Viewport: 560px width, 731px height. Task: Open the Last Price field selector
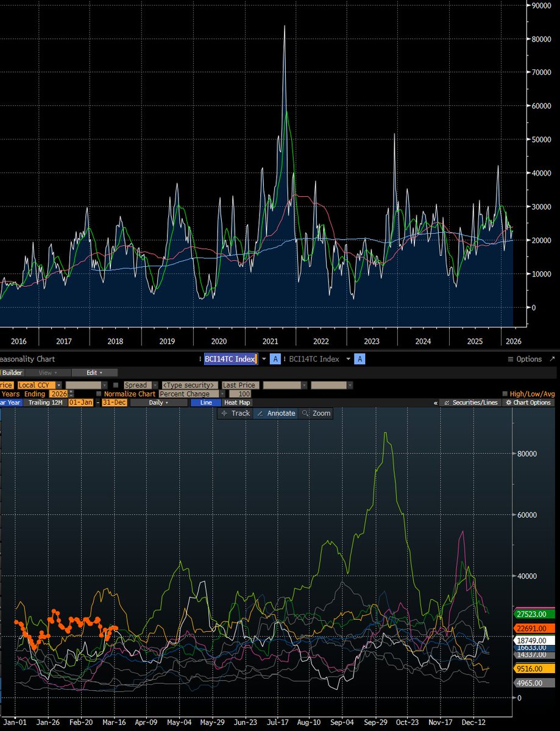click(240, 385)
